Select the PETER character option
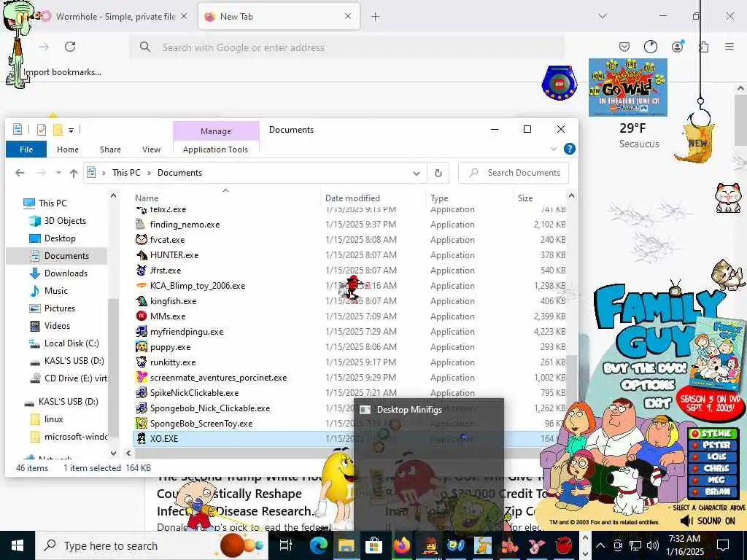 [712, 446]
